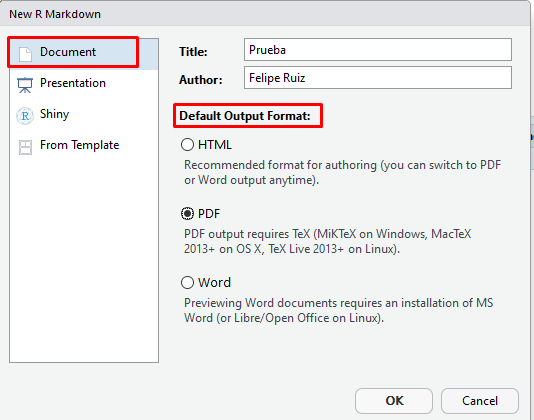
Task: Focus the Author field with Felipe Ruiz
Action: (x=378, y=78)
